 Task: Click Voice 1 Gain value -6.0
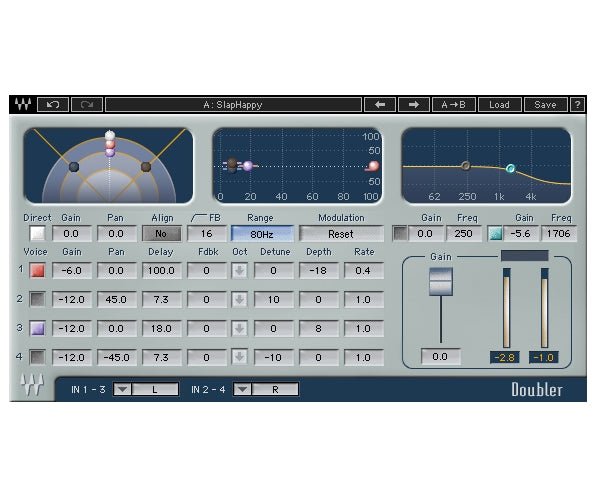point(72,271)
